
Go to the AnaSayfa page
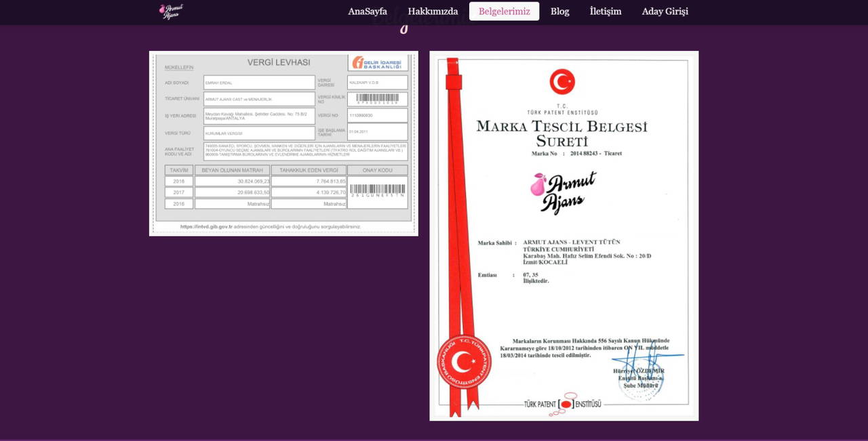[x=368, y=12]
